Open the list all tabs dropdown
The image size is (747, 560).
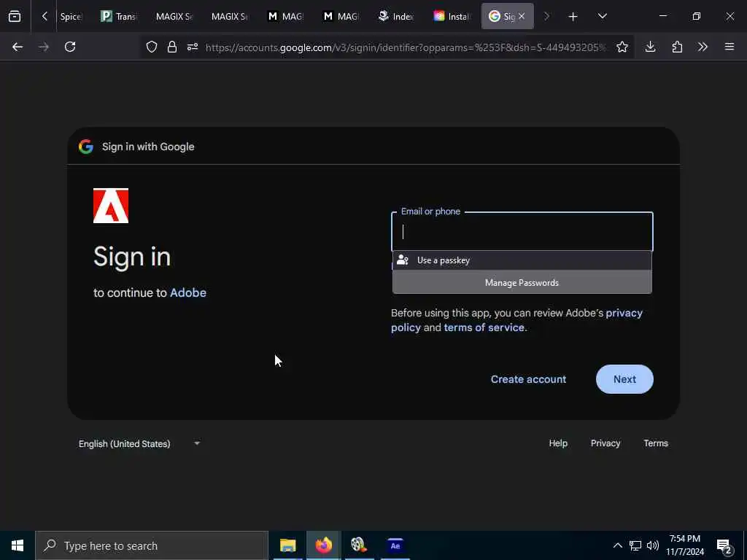[602, 16]
